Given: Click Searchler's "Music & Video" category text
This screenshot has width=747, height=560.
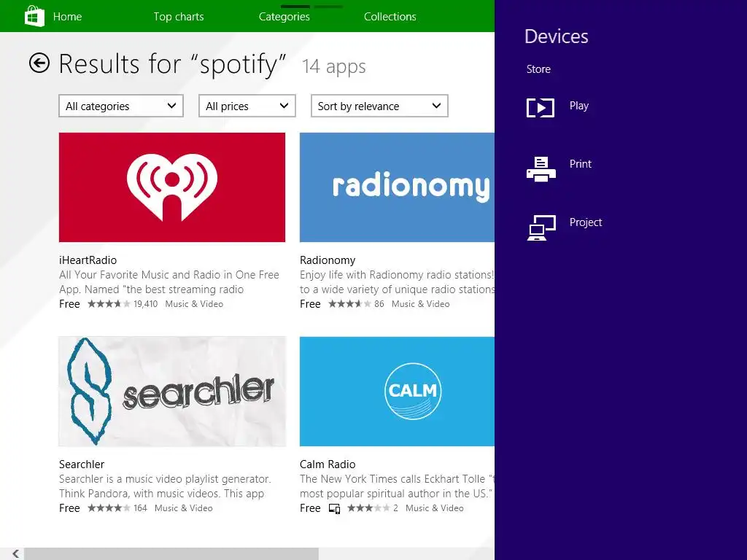Looking at the screenshot, I should 183,508.
